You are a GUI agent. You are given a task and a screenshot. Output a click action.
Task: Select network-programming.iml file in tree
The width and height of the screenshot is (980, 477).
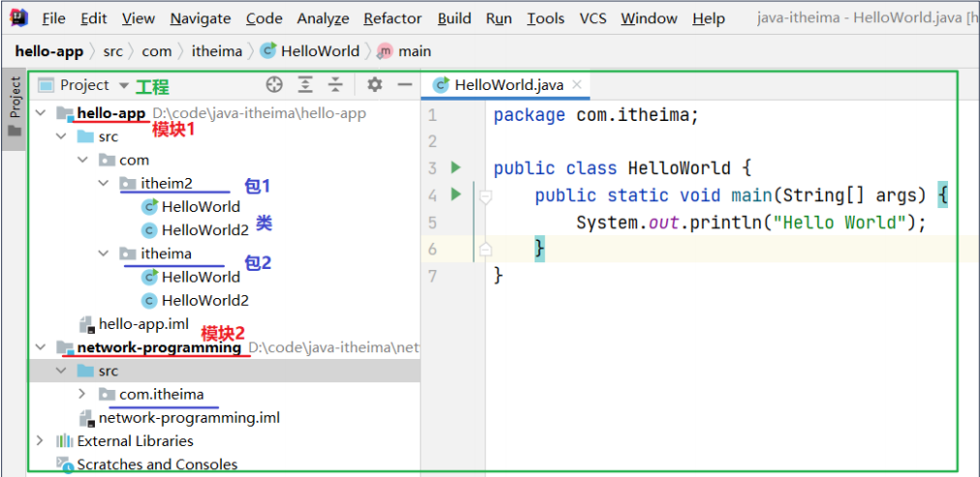coord(190,418)
